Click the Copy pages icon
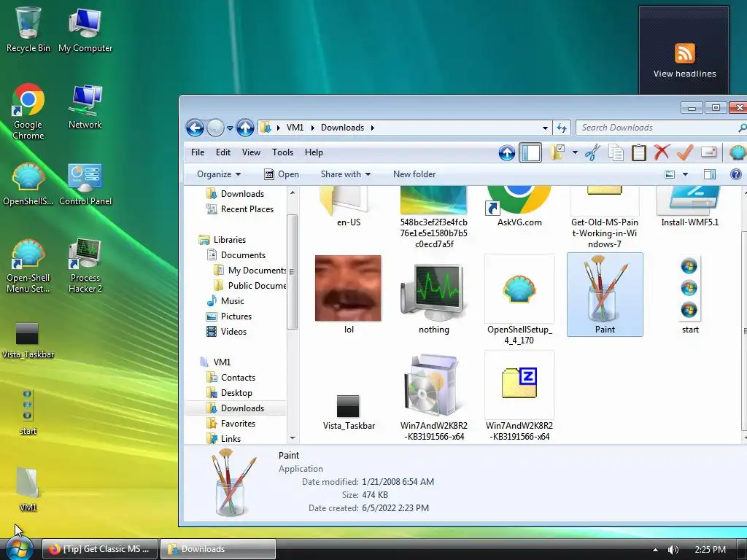The width and height of the screenshot is (747, 560). (x=616, y=153)
